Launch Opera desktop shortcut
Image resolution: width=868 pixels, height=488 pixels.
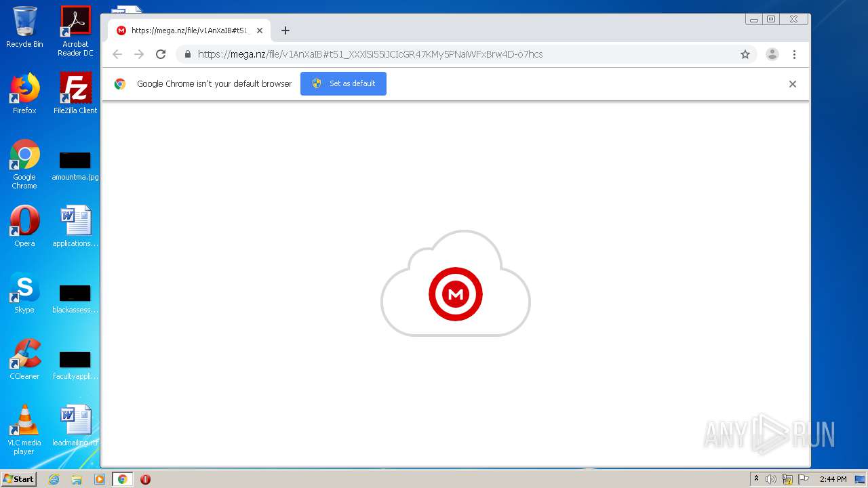tap(24, 226)
